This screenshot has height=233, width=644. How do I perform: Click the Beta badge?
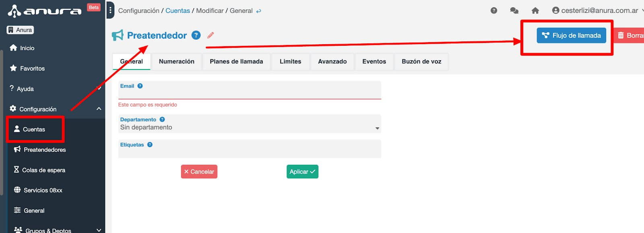click(94, 7)
